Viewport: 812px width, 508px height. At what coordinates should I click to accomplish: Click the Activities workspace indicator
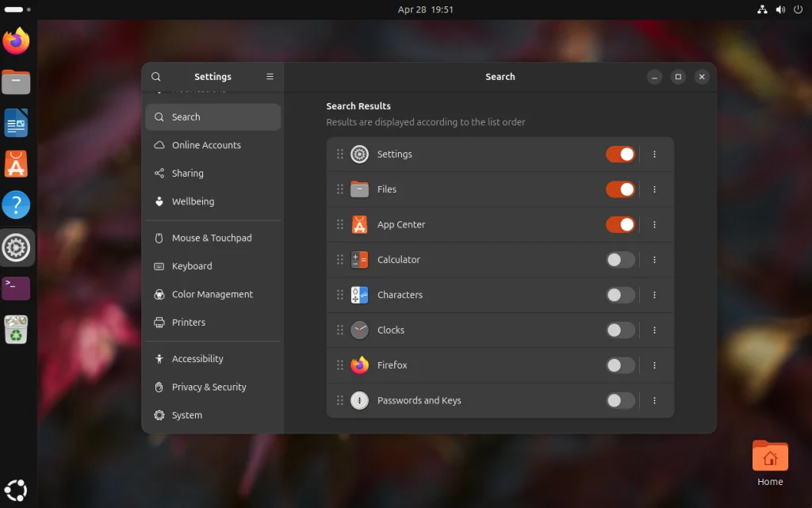[x=17, y=10]
